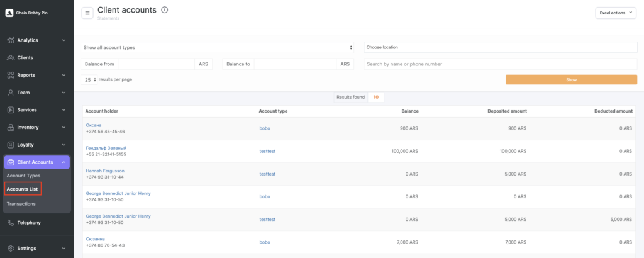Click the Chain Bobby Pin logo
The width and height of the screenshot is (644, 258).
[9, 13]
